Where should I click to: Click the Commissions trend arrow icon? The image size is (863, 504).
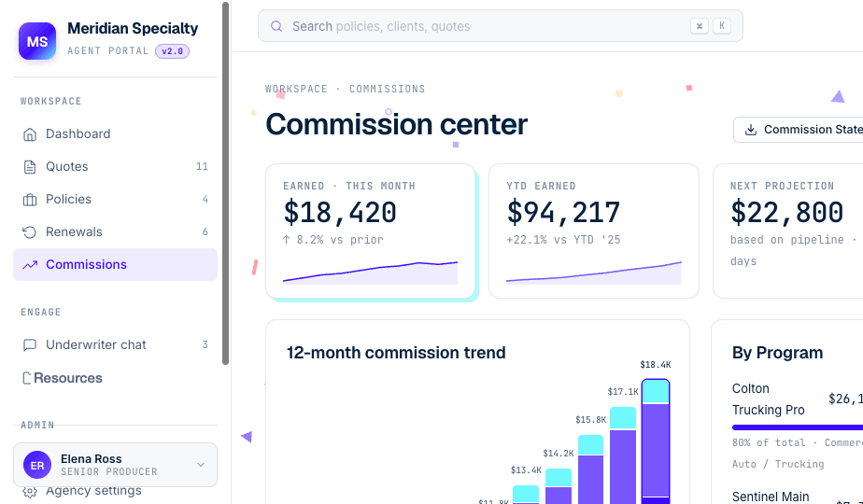tap(30, 265)
